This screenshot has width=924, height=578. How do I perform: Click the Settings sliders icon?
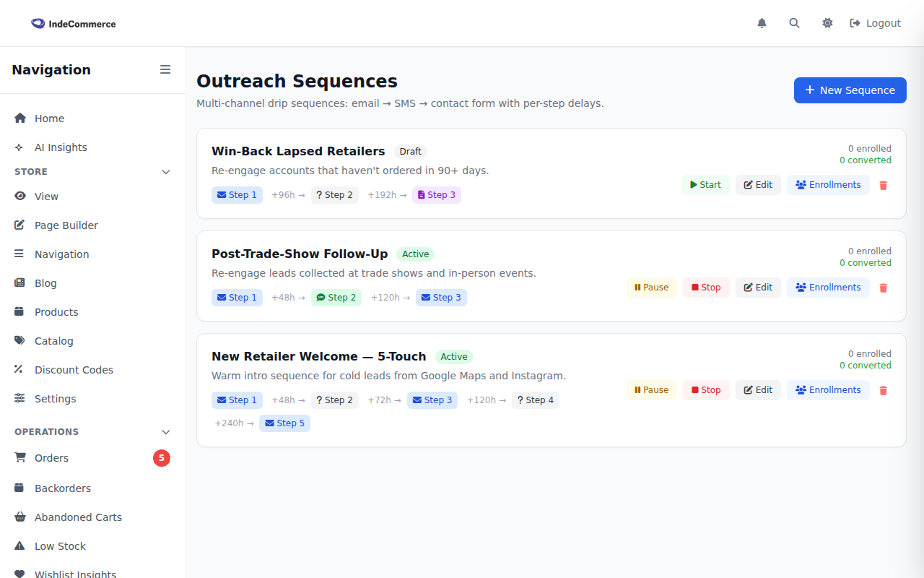pyautogui.click(x=19, y=399)
